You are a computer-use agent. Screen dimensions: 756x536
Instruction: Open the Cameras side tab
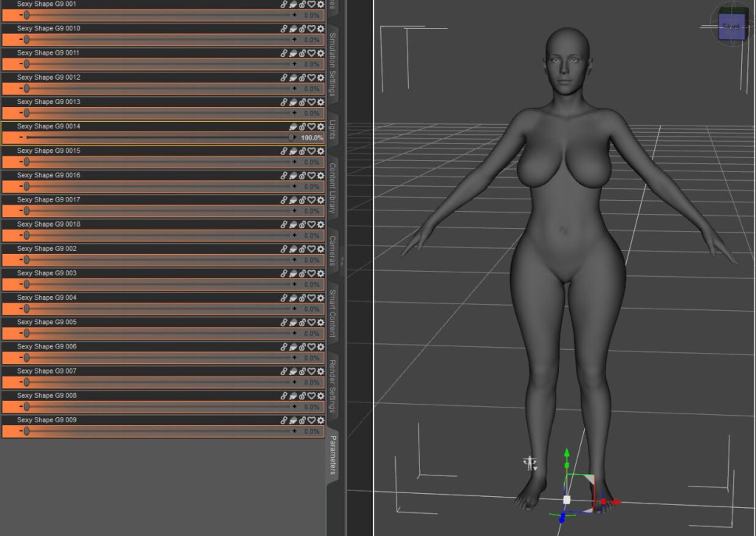coord(332,250)
